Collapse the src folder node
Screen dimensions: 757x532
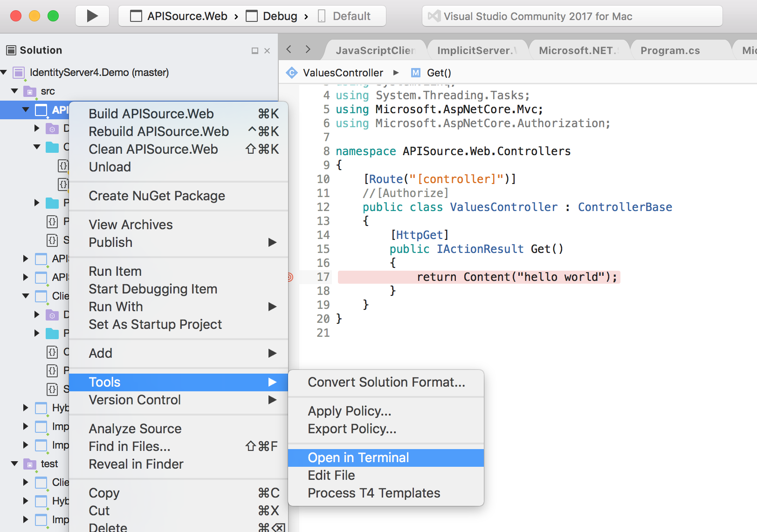[14, 91]
